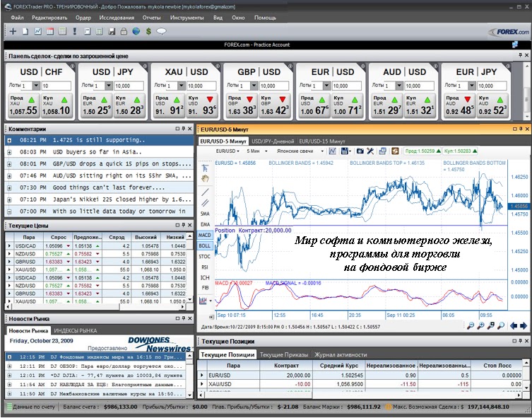532x418 pixels.
Task: Click vertical scrollbar of deal tiles panel
Action: [526, 91]
